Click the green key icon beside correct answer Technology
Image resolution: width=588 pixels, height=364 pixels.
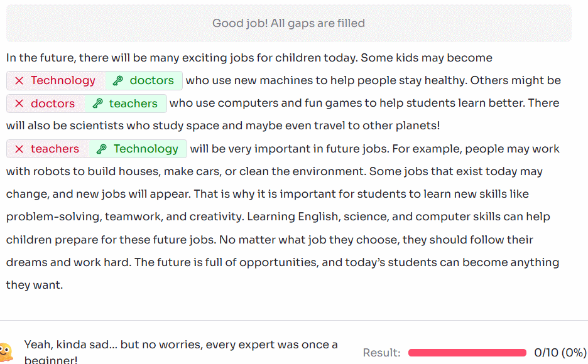pyautogui.click(x=101, y=149)
